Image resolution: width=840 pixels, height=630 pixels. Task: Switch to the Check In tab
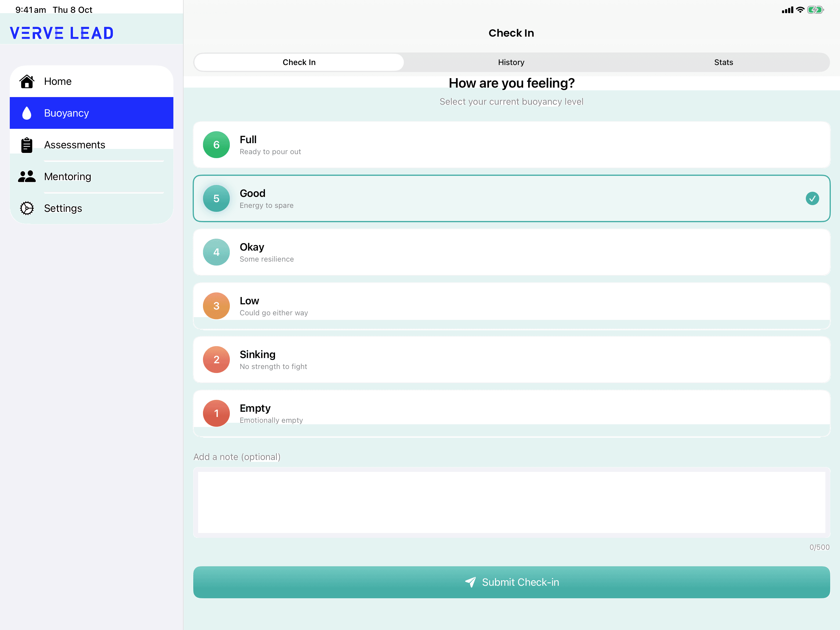click(x=299, y=62)
